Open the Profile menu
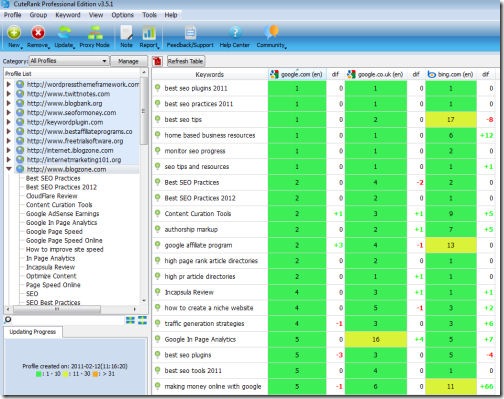The image size is (504, 399). (x=12, y=15)
